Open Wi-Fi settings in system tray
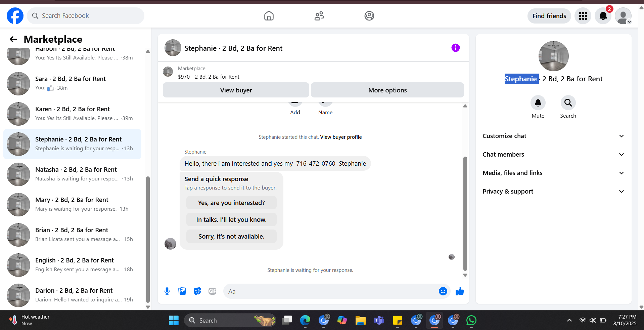This screenshot has height=330, width=644. point(583,320)
